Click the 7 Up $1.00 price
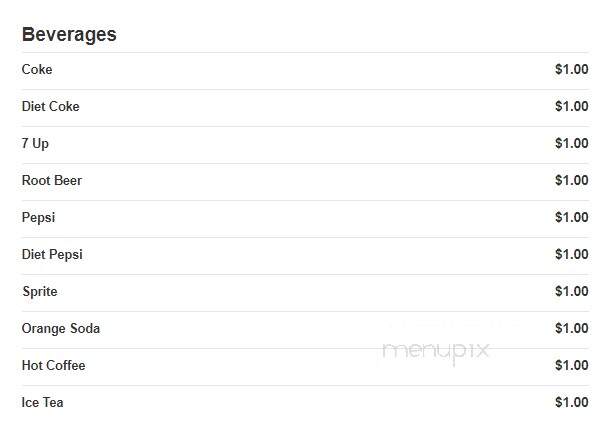The width and height of the screenshot is (615, 433). [x=571, y=143]
